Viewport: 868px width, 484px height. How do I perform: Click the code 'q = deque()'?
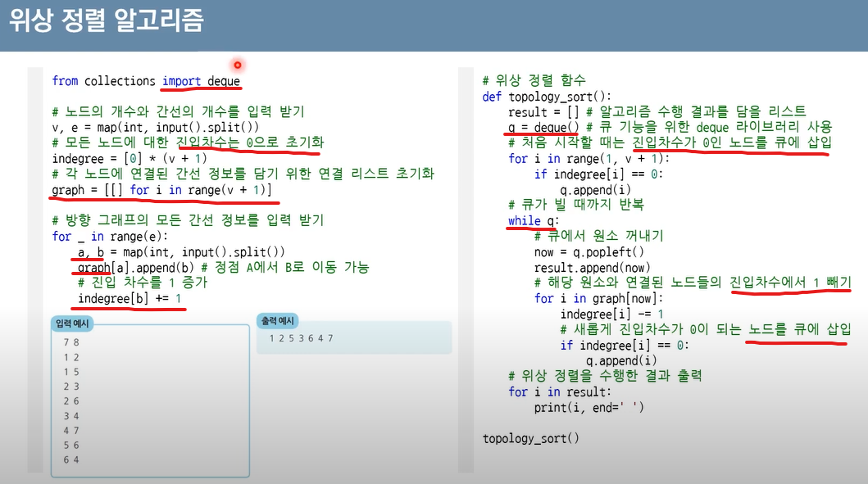[543, 128]
